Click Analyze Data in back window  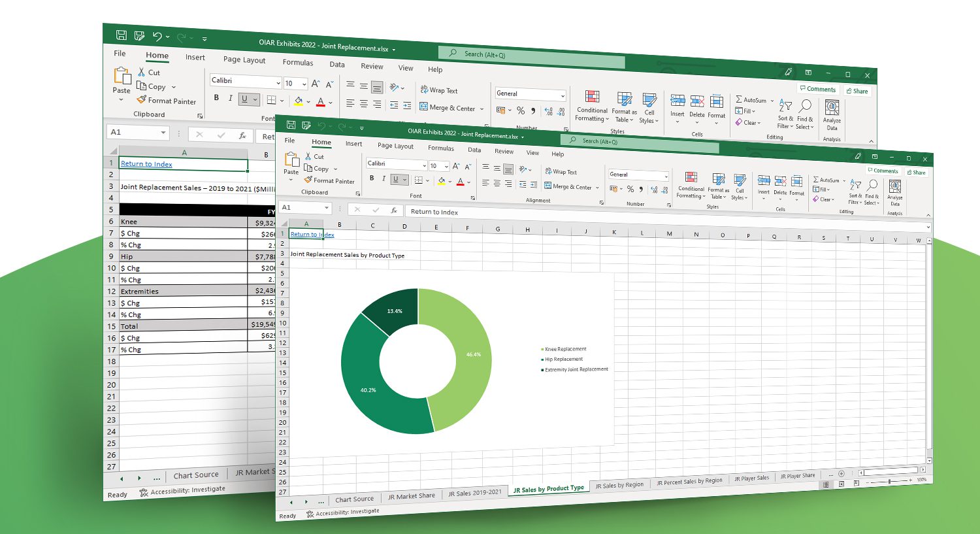click(x=832, y=115)
